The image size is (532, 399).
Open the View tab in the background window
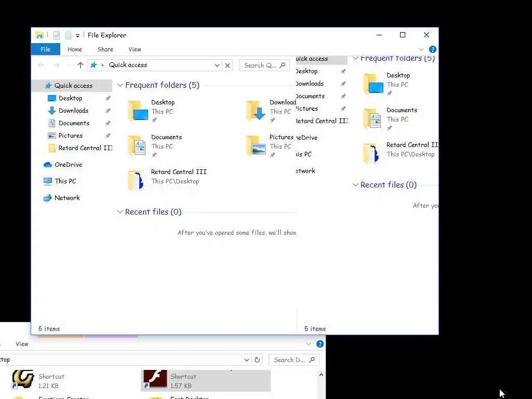[22, 344]
